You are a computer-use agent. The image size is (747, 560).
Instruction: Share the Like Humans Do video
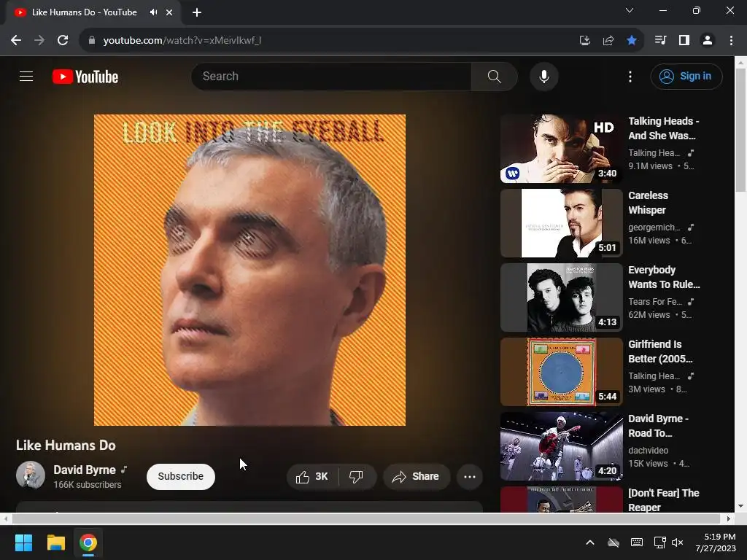click(416, 477)
